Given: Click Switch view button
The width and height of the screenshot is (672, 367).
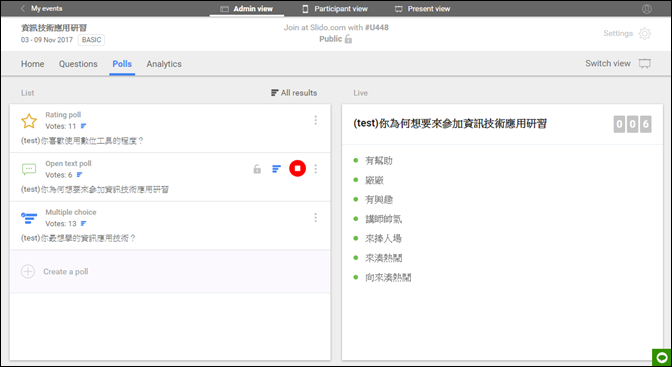Looking at the screenshot, I should (618, 63).
